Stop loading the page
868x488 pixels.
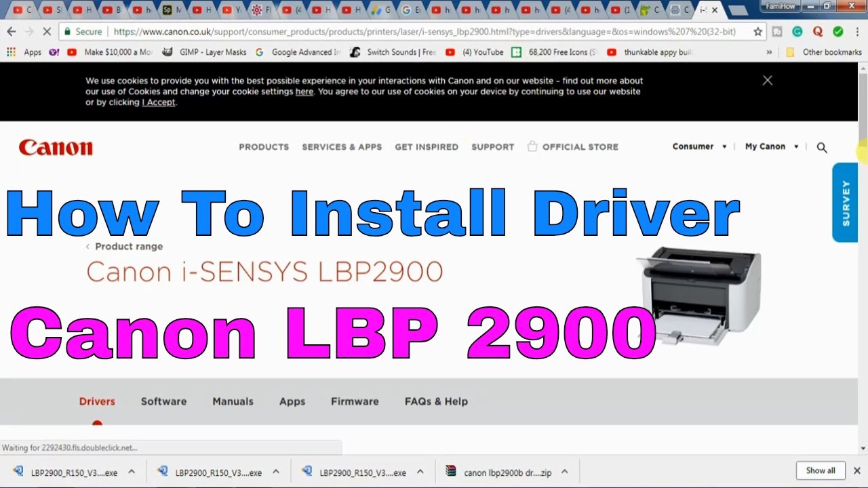(x=47, y=31)
